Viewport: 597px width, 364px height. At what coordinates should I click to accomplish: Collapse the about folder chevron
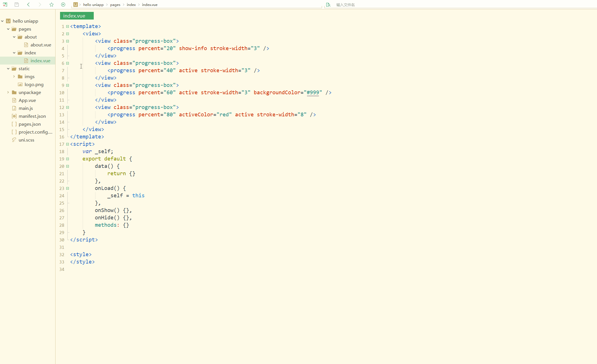click(x=14, y=37)
